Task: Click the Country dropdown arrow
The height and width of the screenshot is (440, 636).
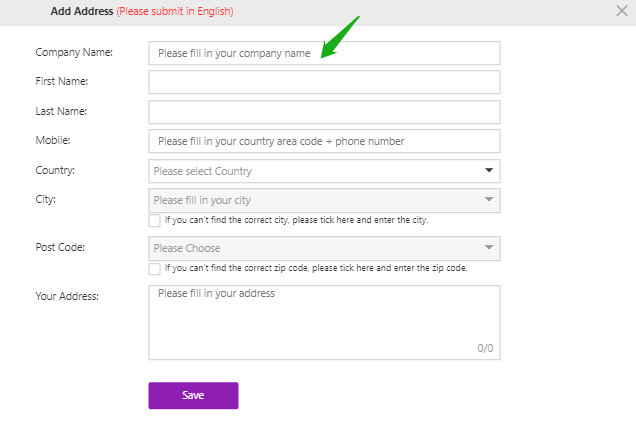Action: (x=489, y=171)
